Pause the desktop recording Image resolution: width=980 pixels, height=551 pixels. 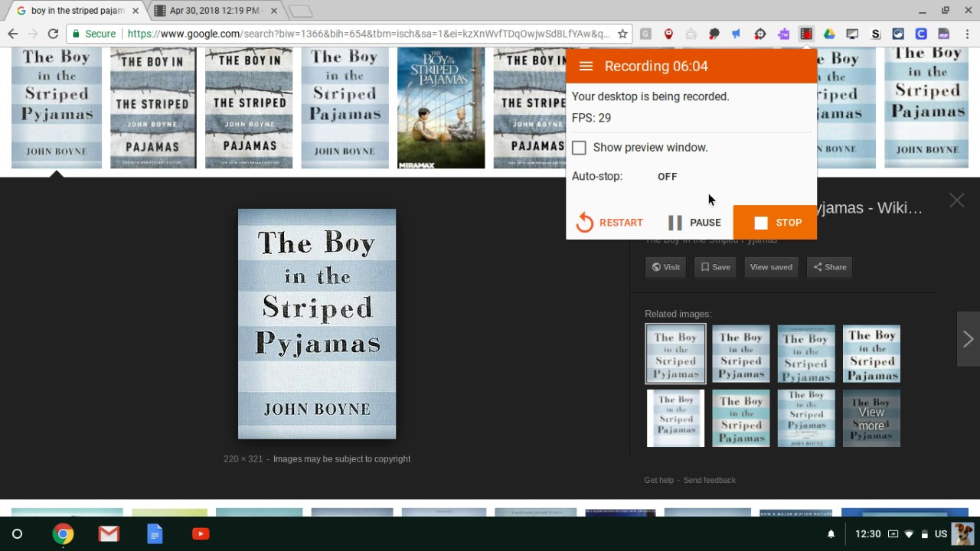[x=694, y=223]
